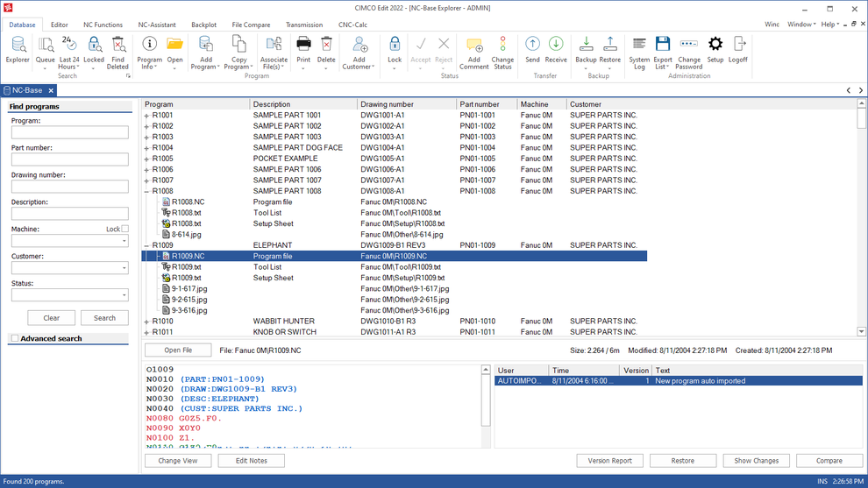The image size is (868, 488).
Task: Switch to the NC-Assistant tab
Action: [x=157, y=25]
